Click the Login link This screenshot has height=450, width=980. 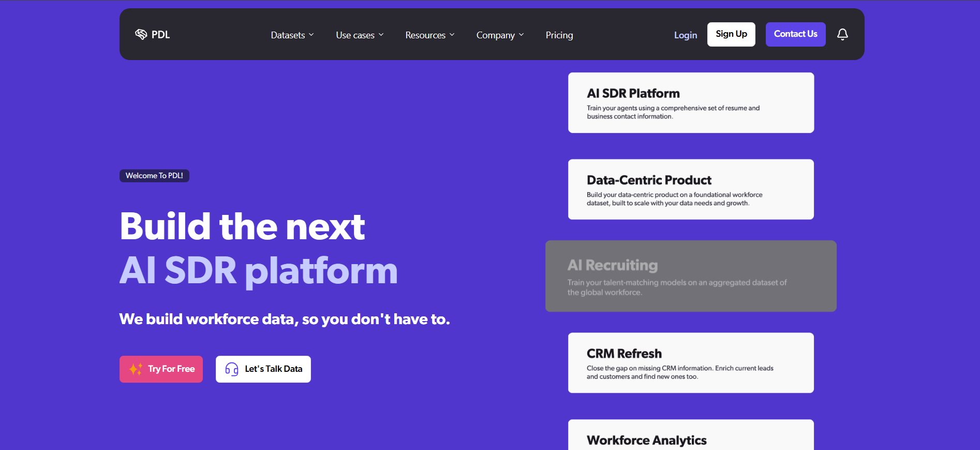coord(686,35)
